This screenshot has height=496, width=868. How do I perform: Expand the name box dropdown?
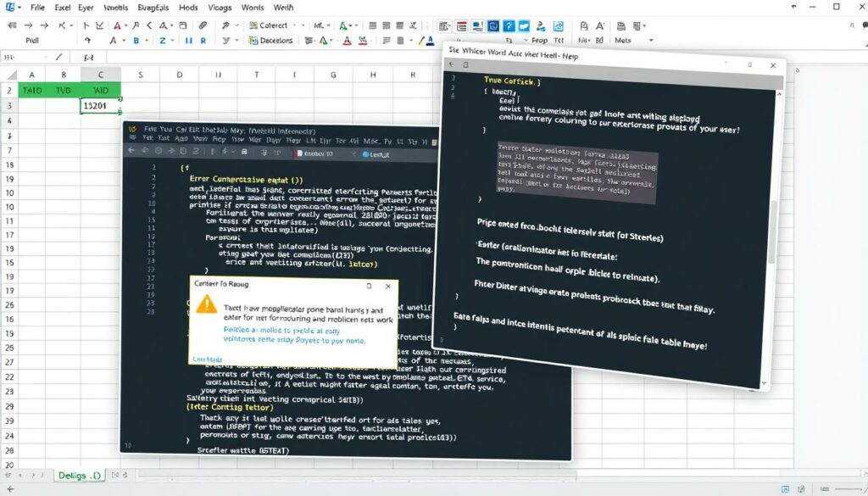[46, 57]
